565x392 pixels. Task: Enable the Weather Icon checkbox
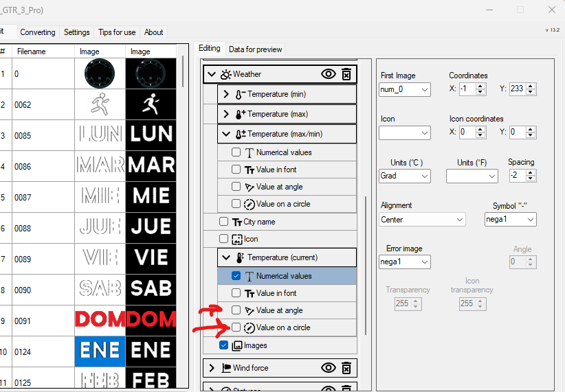coord(224,239)
